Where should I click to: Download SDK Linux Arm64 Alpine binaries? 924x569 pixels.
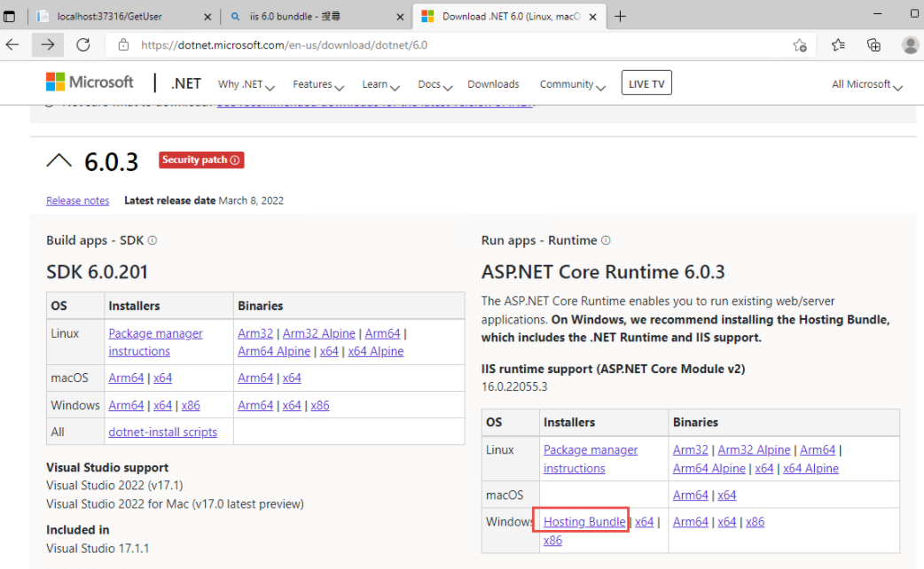coord(274,351)
